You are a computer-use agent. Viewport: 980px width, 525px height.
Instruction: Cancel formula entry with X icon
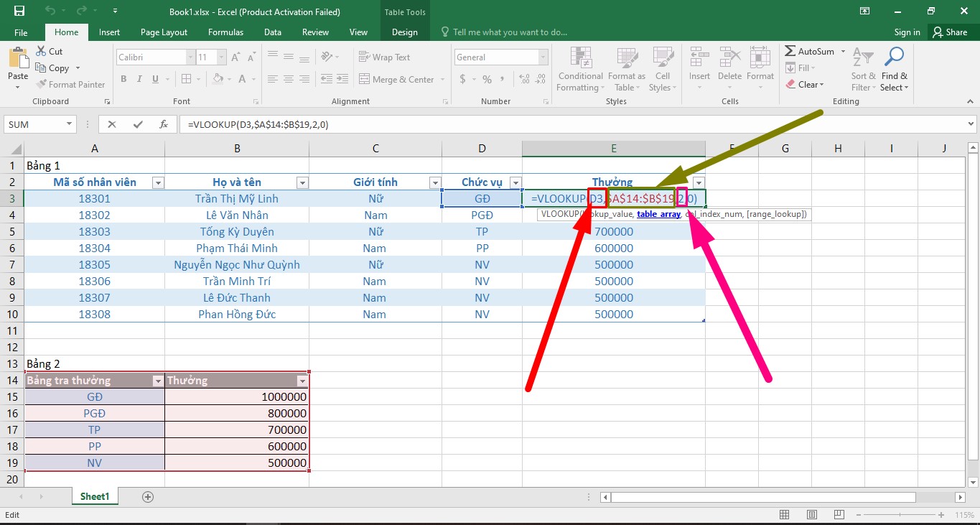coord(112,124)
